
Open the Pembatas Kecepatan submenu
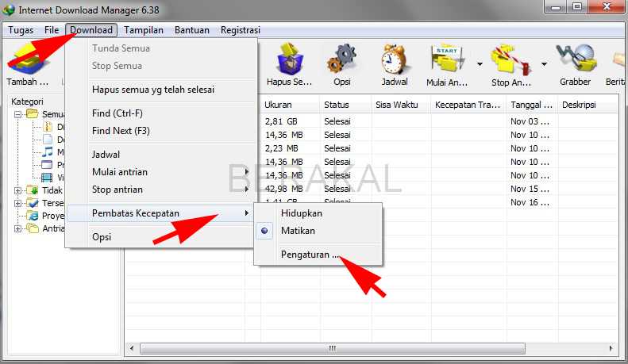[160, 213]
